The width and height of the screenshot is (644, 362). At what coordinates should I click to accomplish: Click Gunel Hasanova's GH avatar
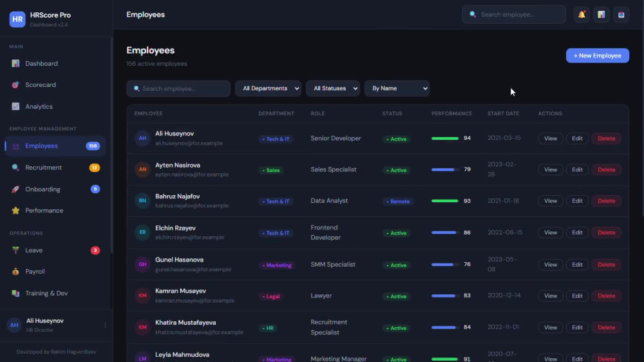(142, 265)
